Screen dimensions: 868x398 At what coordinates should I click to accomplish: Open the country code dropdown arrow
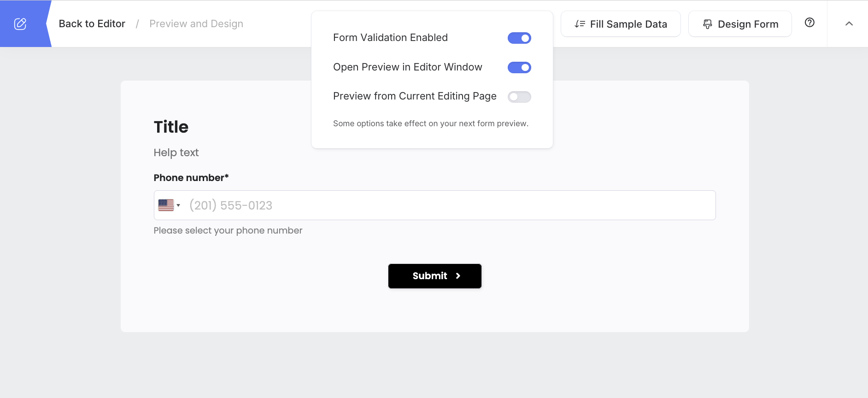pyautogui.click(x=178, y=205)
